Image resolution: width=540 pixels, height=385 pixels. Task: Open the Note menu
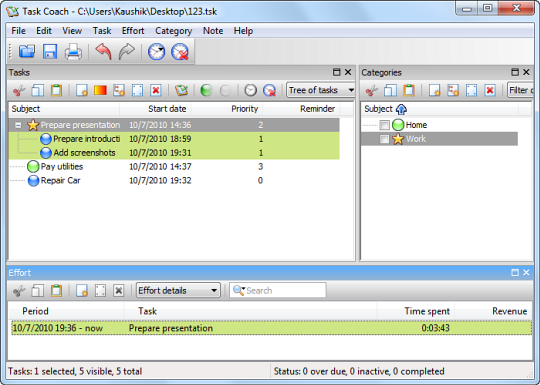click(213, 31)
